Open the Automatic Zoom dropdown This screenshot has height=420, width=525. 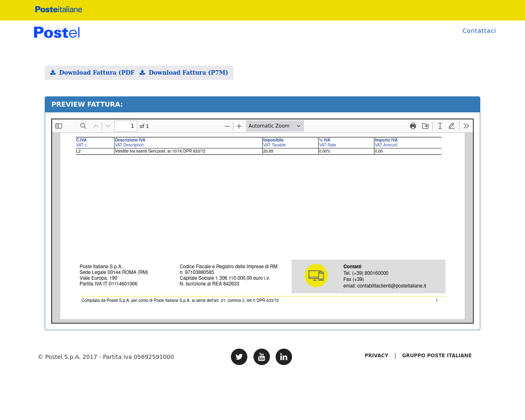275,126
